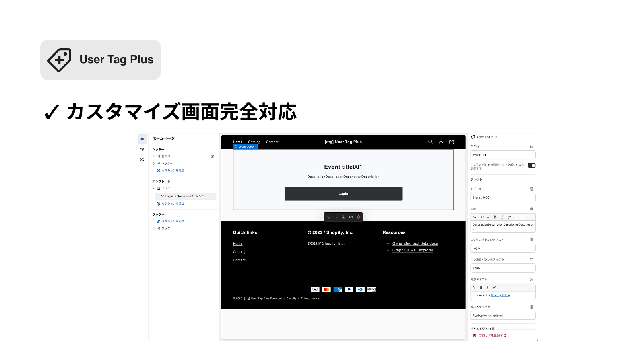The height and width of the screenshot is (362, 644).
Task: Toggle visibility of the 告知バー section
Action: (213, 156)
